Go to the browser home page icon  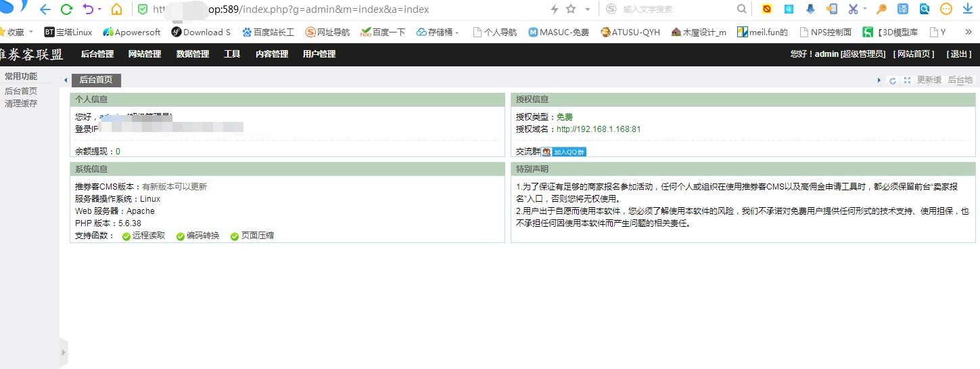coord(117,9)
